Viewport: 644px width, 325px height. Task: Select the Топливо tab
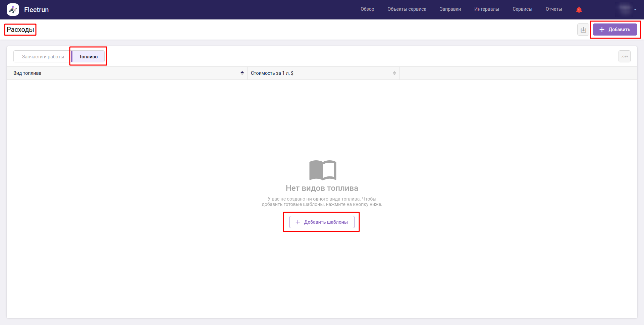88,57
